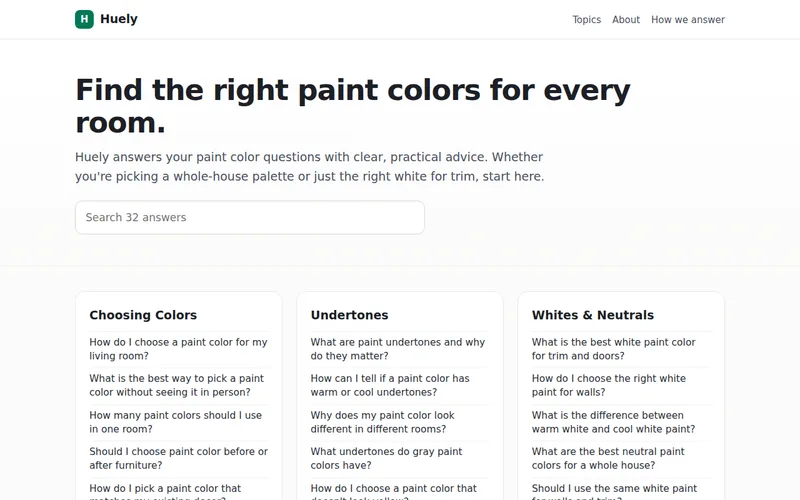Open 'What are paint undertones and why do they matter?'
Screen dimensions: 800x500
(398, 349)
